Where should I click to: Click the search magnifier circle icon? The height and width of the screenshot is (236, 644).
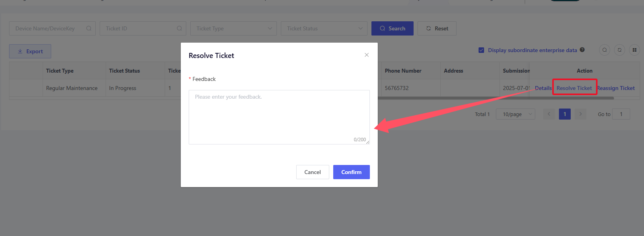pos(605,50)
